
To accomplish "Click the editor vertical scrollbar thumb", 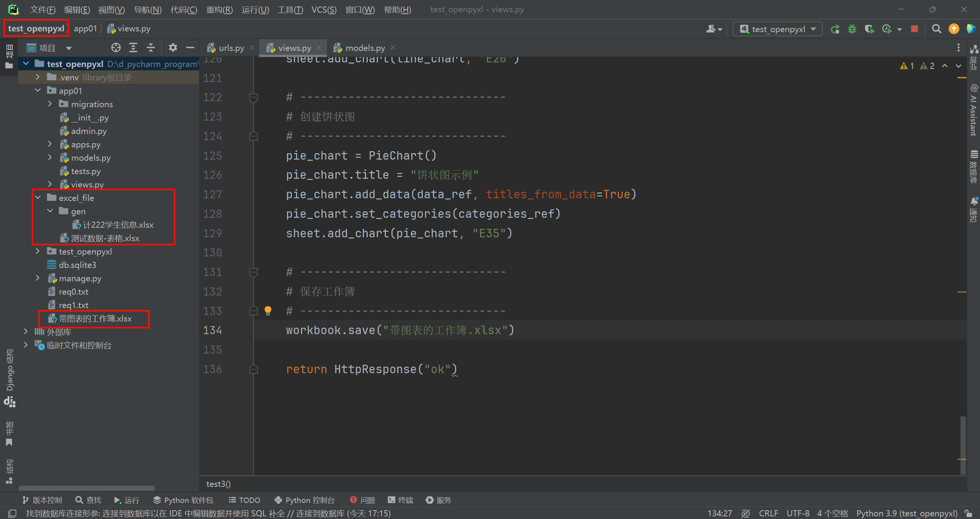I will 963,445.
